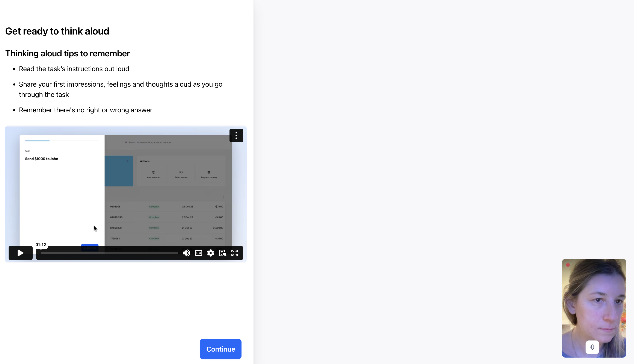This screenshot has width=634, height=364.
Task: Open the video transcript search icon
Action: 223,253
